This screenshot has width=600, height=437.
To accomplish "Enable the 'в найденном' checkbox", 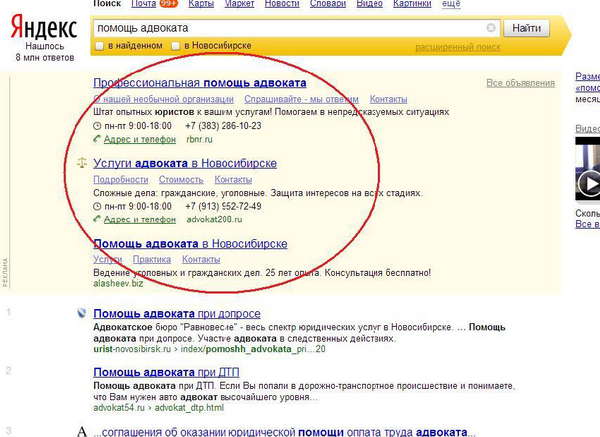I will click(x=99, y=46).
